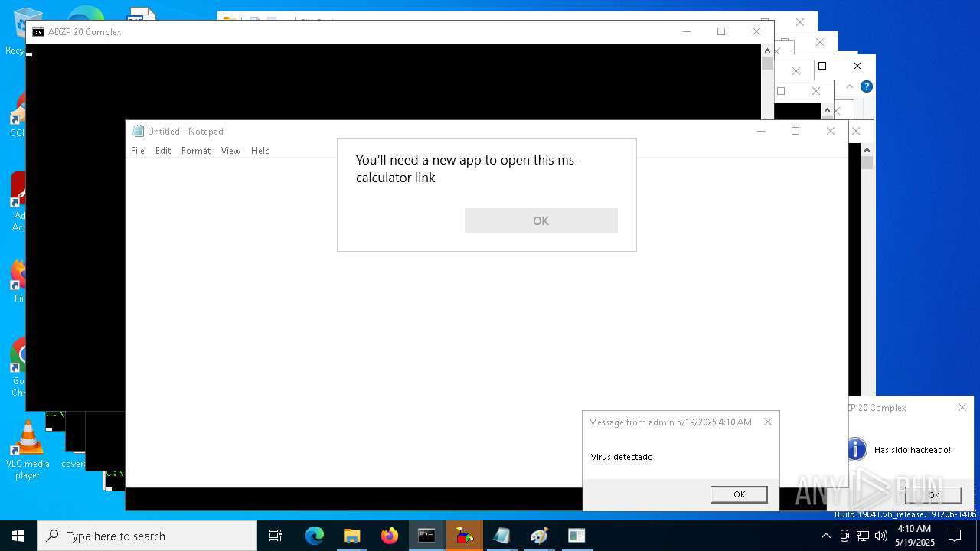Click the ADZP console scrollbar up arrow
This screenshot has width=980, height=551.
point(767,50)
